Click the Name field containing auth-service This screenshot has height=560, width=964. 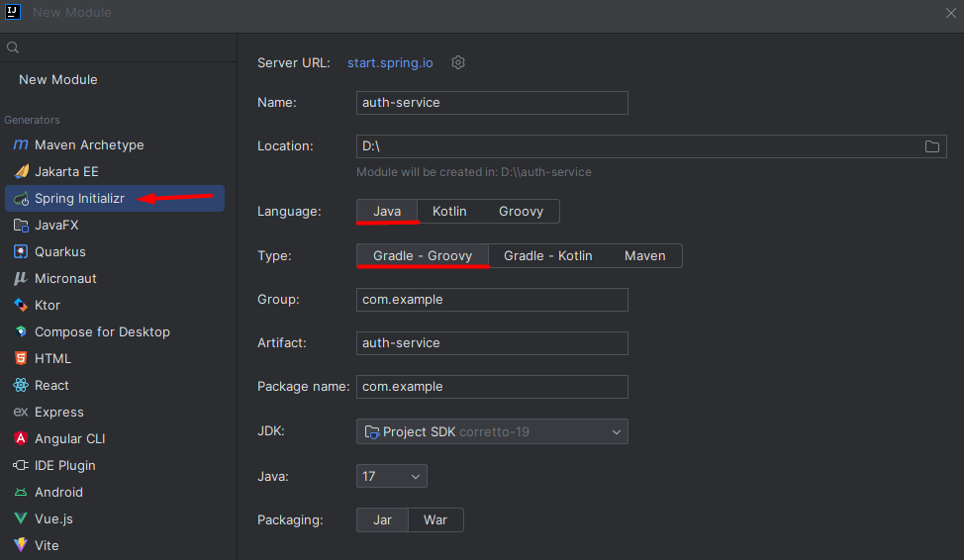coord(492,103)
